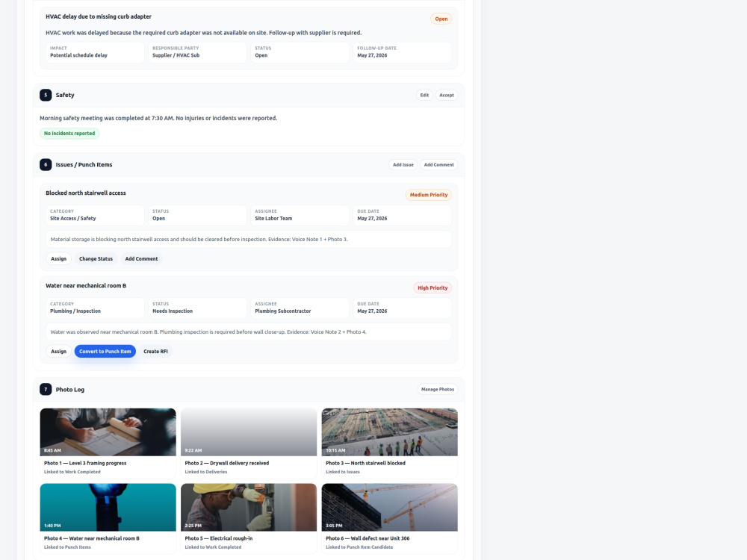Image resolution: width=747 pixels, height=560 pixels.
Task: Click the Edit button in Safety section
Action: point(424,96)
